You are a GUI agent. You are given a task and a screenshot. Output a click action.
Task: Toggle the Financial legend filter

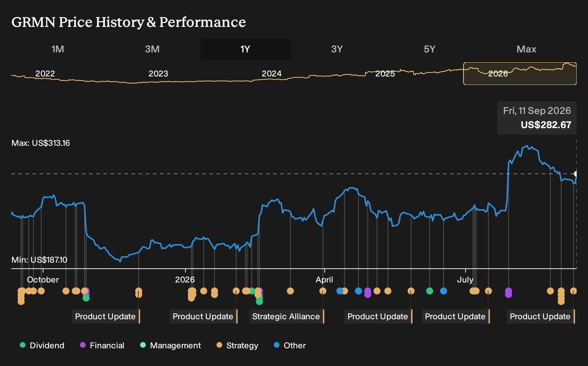click(102, 345)
